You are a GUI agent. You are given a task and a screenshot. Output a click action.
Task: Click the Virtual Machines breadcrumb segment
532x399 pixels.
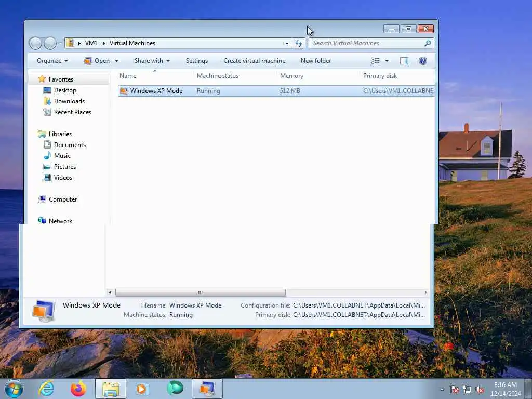coord(132,43)
